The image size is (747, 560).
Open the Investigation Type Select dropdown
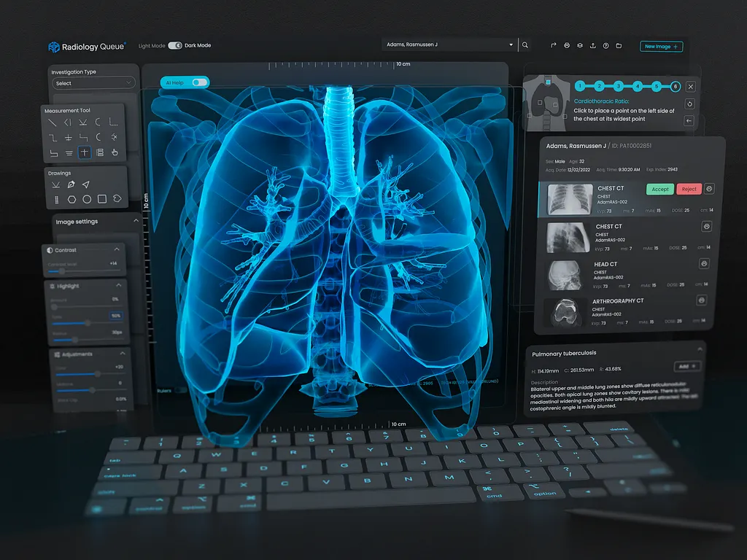[93, 83]
